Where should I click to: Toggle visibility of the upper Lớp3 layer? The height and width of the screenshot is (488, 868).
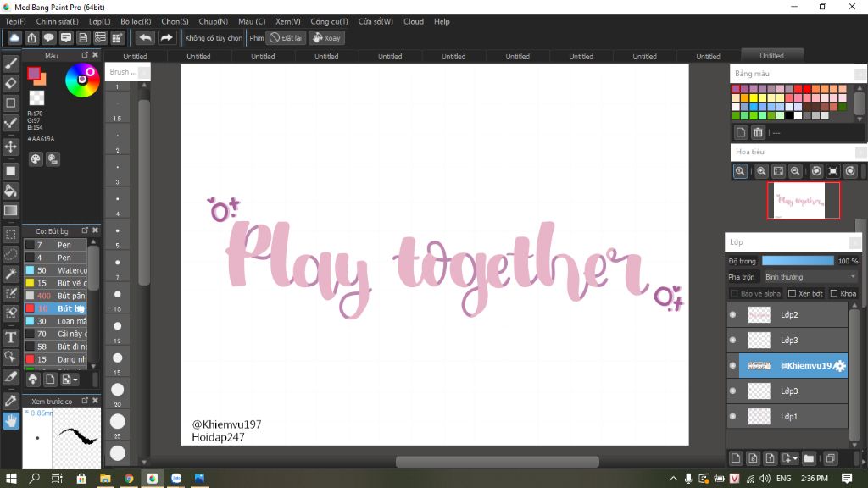click(x=733, y=341)
